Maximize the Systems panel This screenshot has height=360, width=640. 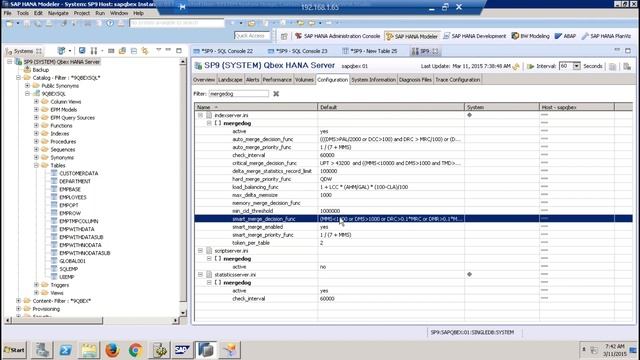click(x=179, y=50)
